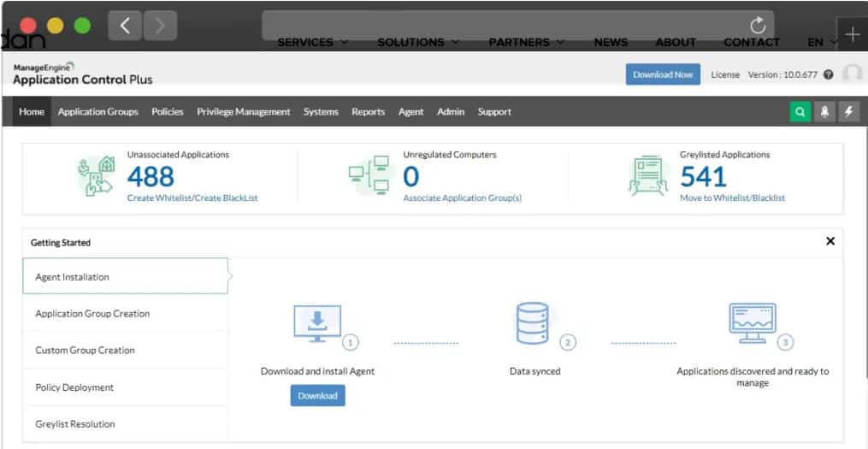The image size is (868, 449).
Task: Click Move to Whitelist/Blacklist link
Action: tap(732, 198)
